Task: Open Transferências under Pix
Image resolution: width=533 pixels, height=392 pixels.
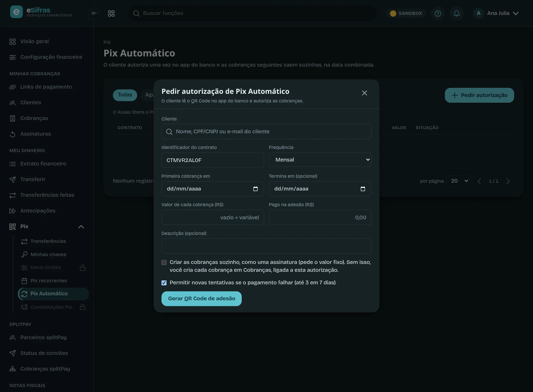Action: tap(53, 241)
